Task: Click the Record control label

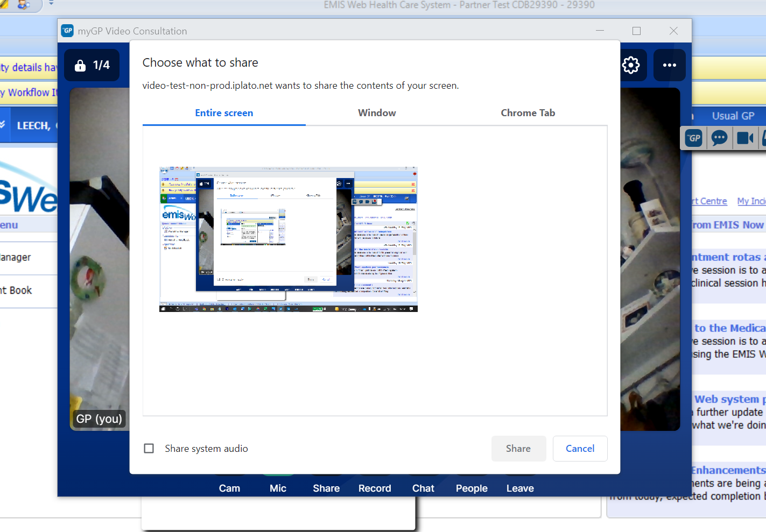Action: tap(375, 488)
